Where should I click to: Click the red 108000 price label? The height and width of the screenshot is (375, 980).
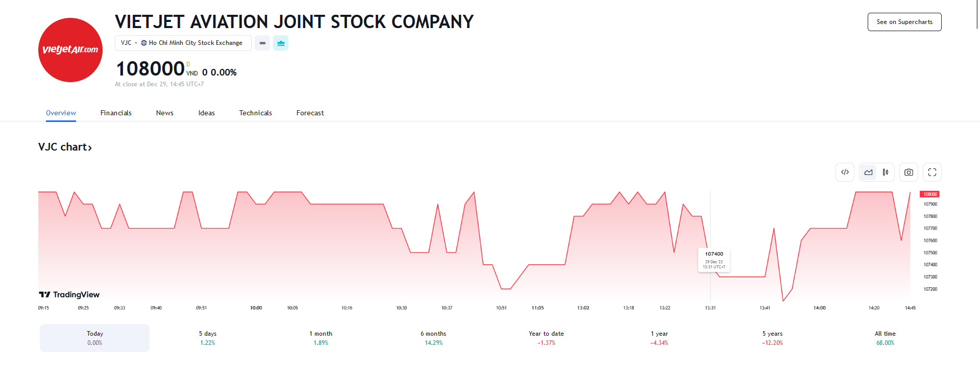point(929,194)
